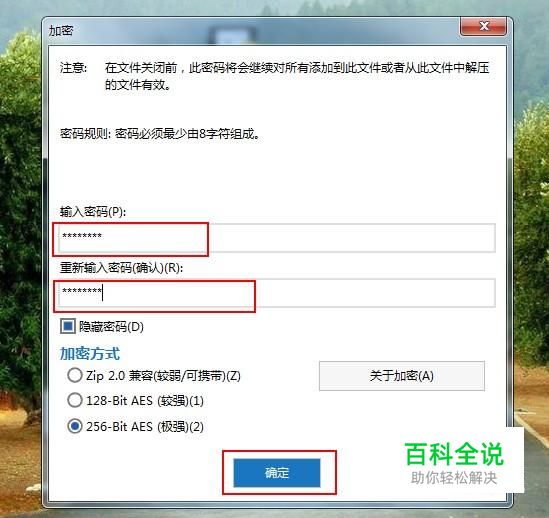Click the 加密方式 section heading

click(x=90, y=353)
